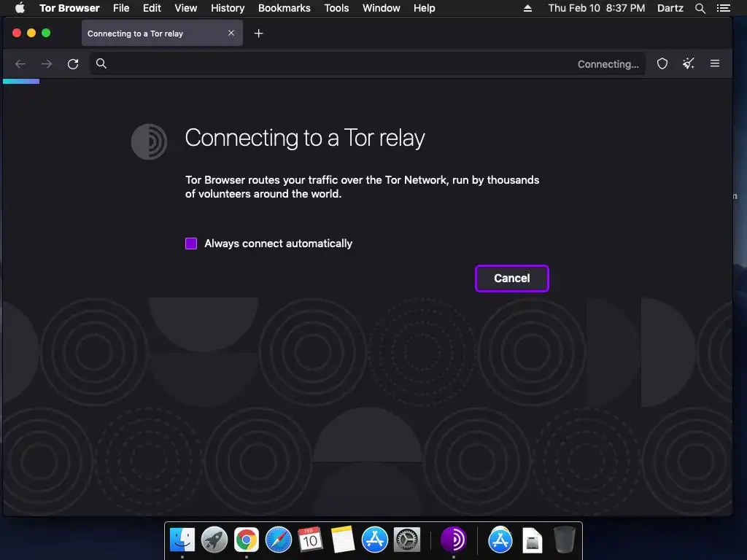Minimize the window with yellow button
The image size is (747, 560).
(31, 33)
